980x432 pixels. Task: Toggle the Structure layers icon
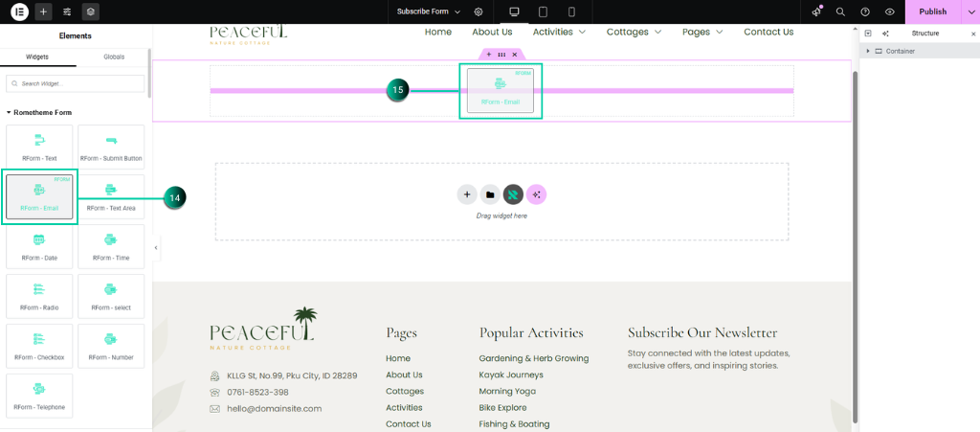click(x=91, y=11)
